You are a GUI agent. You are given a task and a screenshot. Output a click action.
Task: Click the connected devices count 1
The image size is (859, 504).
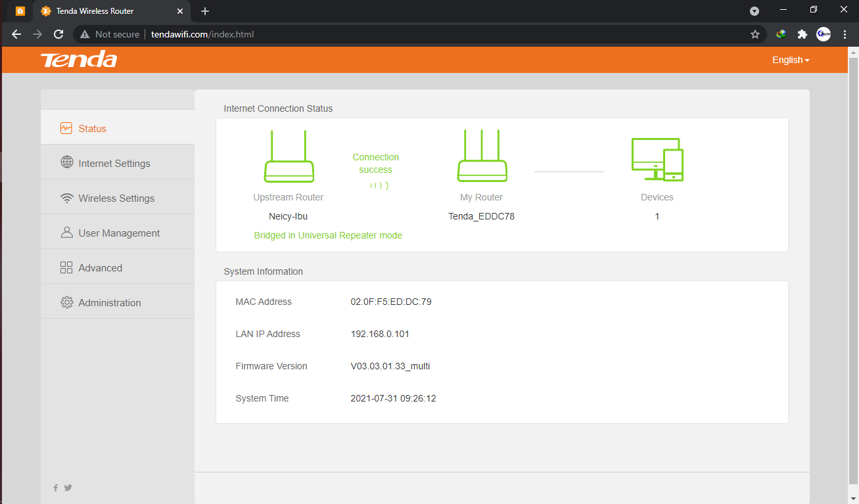pyautogui.click(x=657, y=216)
